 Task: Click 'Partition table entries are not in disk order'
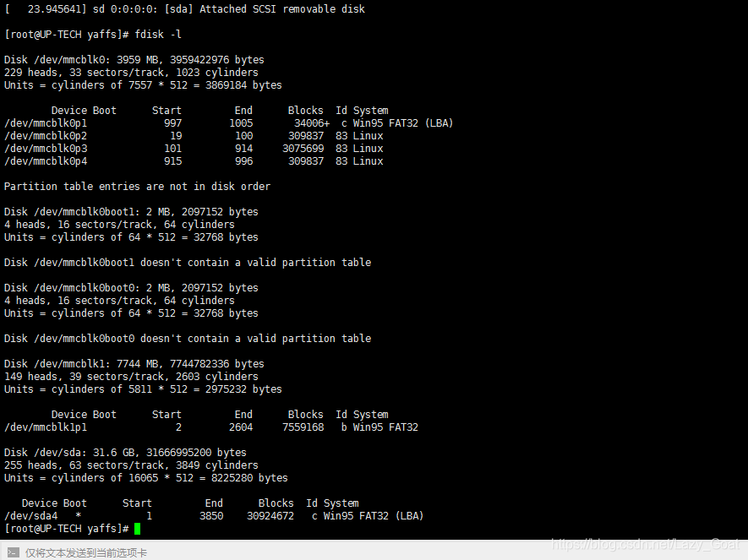137,187
